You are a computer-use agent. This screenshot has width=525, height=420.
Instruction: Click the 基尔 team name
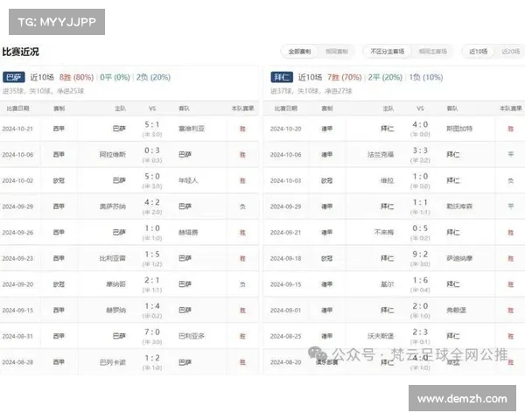pos(387,284)
